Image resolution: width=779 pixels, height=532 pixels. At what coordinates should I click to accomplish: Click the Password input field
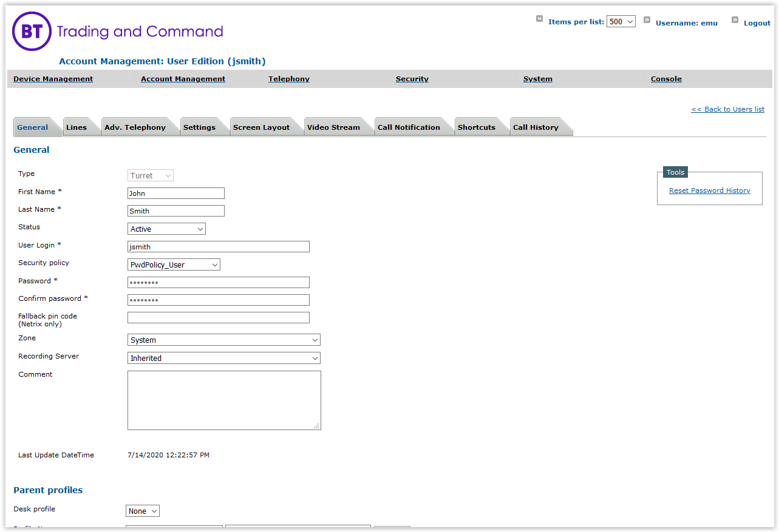point(219,283)
